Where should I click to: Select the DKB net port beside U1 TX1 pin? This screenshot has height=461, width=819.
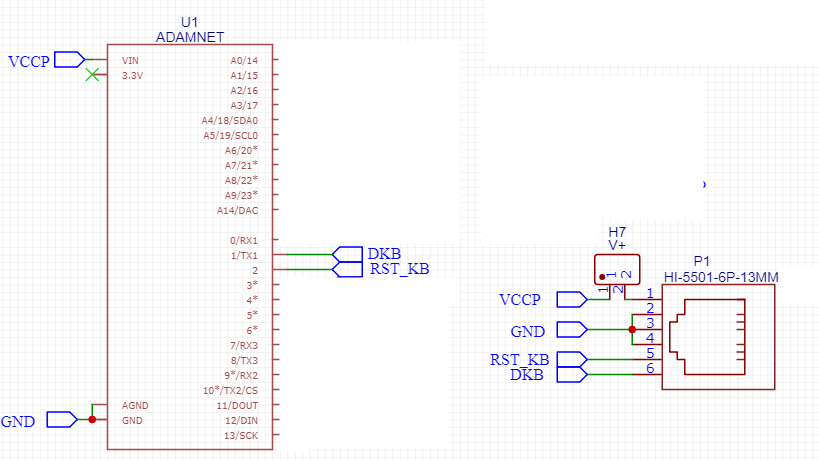[x=347, y=254]
